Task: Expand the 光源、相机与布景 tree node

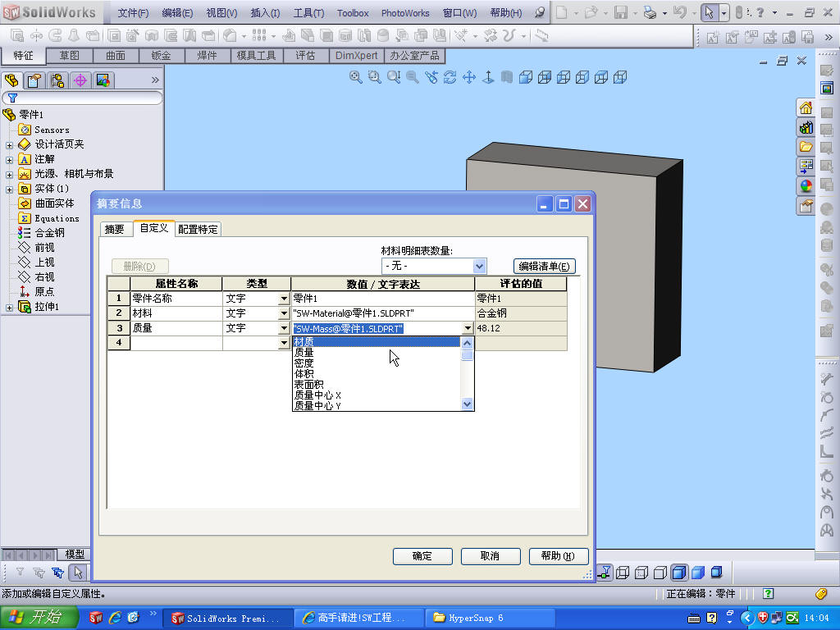Action: pos(9,175)
